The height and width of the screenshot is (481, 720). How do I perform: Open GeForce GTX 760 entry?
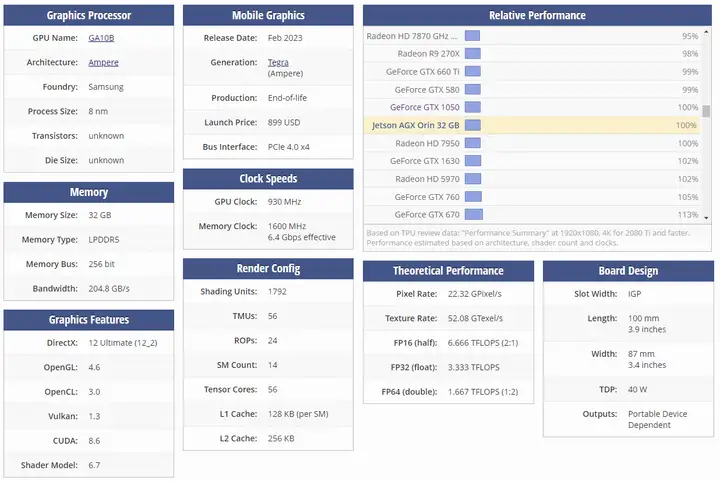(427, 197)
